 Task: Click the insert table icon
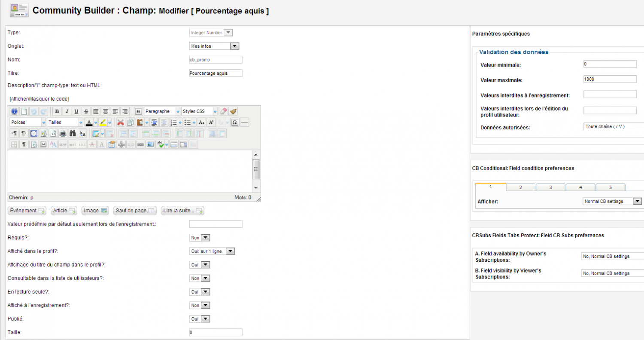(96, 133)
